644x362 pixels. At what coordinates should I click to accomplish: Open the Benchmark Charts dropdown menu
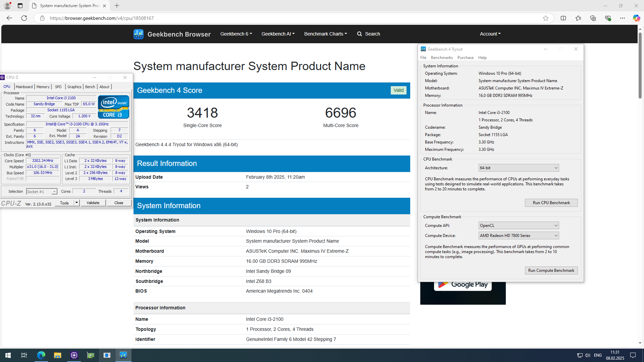326,34
